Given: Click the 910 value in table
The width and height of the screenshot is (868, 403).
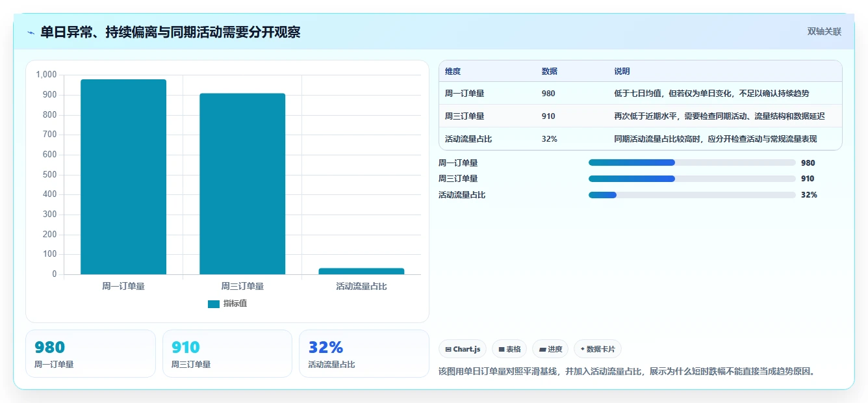Looking at the screenshot, I should pos(548,116).
